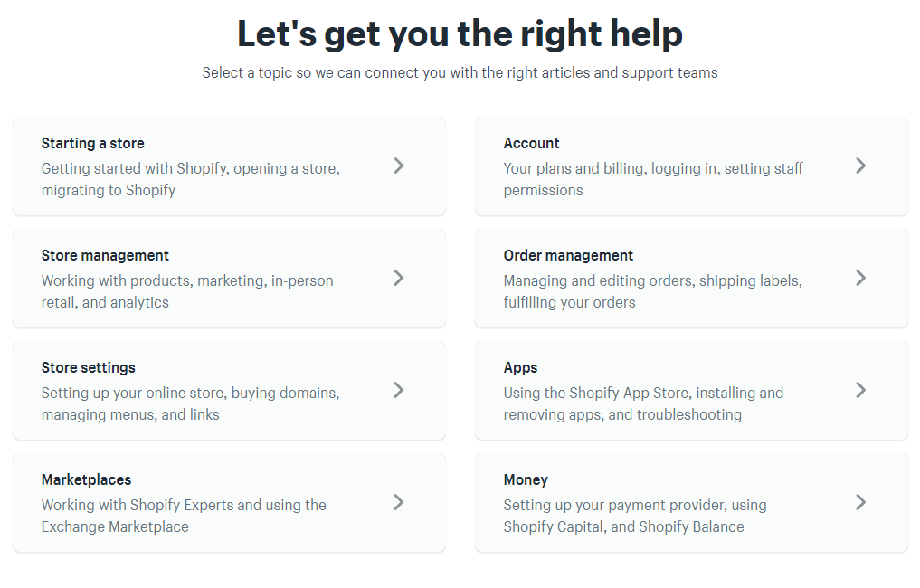
Task: Click the chevron arrow on Account card
Action: [861, 166]
